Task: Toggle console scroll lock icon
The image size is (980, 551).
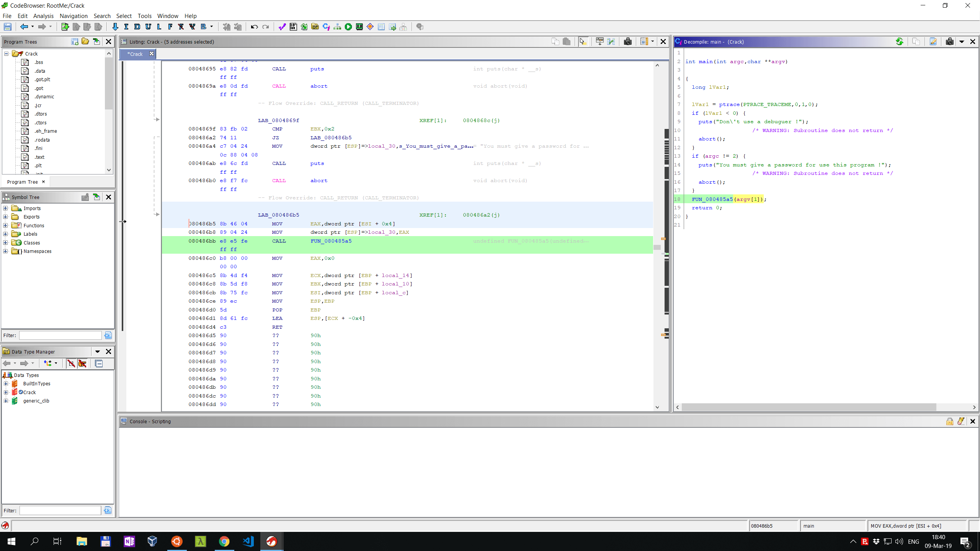Action: [x=950, y=421]
